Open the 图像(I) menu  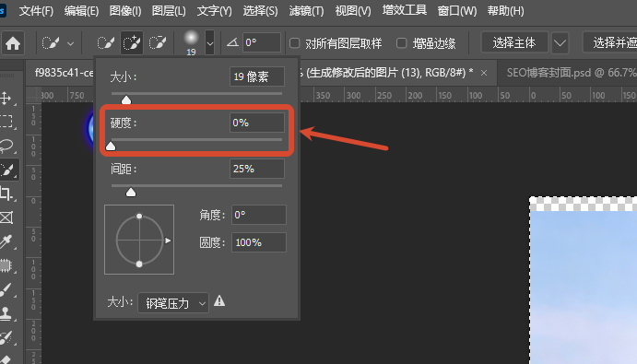125,11
